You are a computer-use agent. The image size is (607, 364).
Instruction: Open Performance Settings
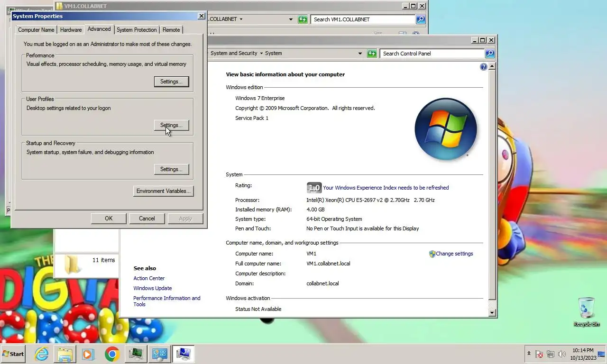pyautogui.click(x=171, y=82)
